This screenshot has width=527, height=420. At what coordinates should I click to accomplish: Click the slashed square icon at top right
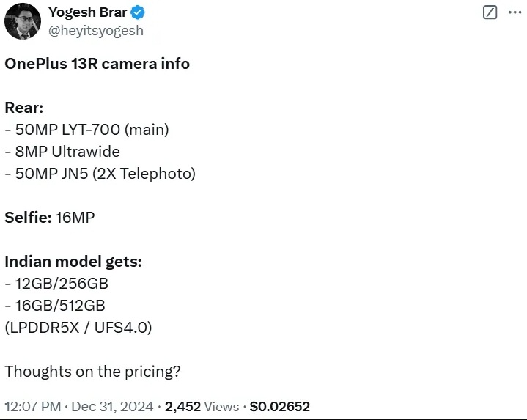click(491, 12)
